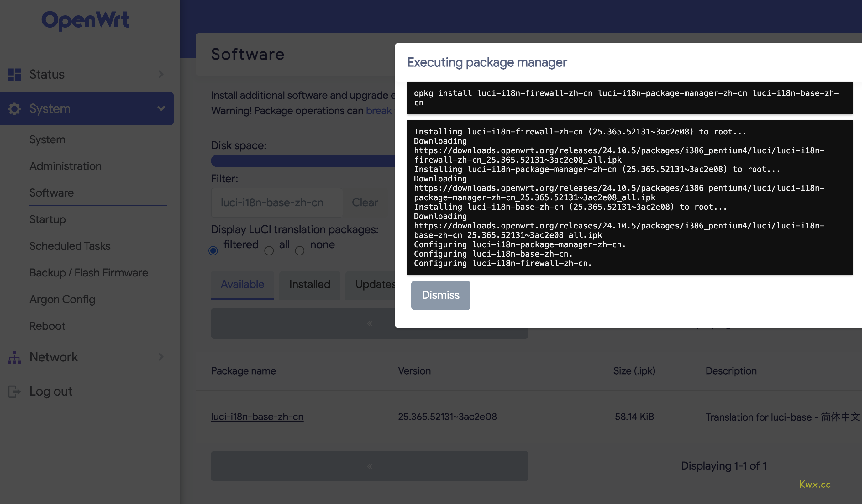Click the Network topology icon
The height and width of the screenshot is (504, 862).
[x=14, y=357]
